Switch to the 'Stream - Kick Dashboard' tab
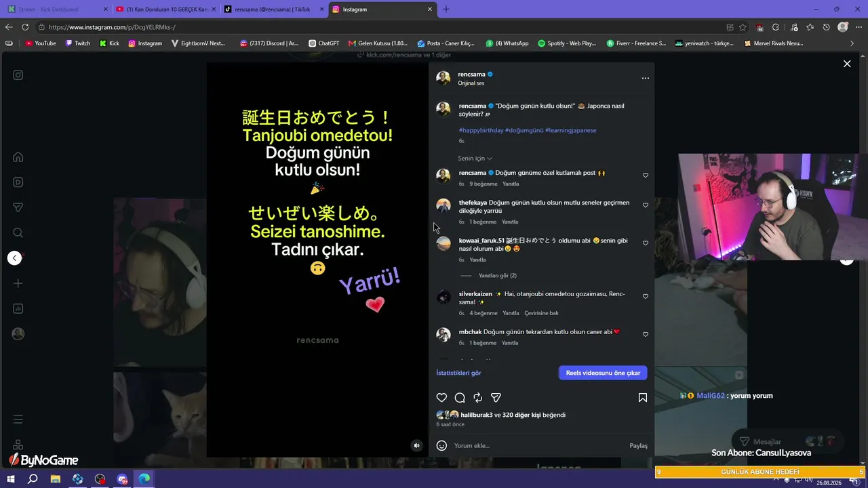 coord(58,9)
